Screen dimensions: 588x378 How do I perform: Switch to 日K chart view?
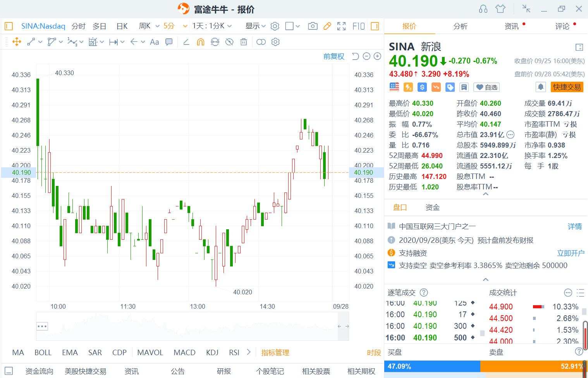pos(122,26)
